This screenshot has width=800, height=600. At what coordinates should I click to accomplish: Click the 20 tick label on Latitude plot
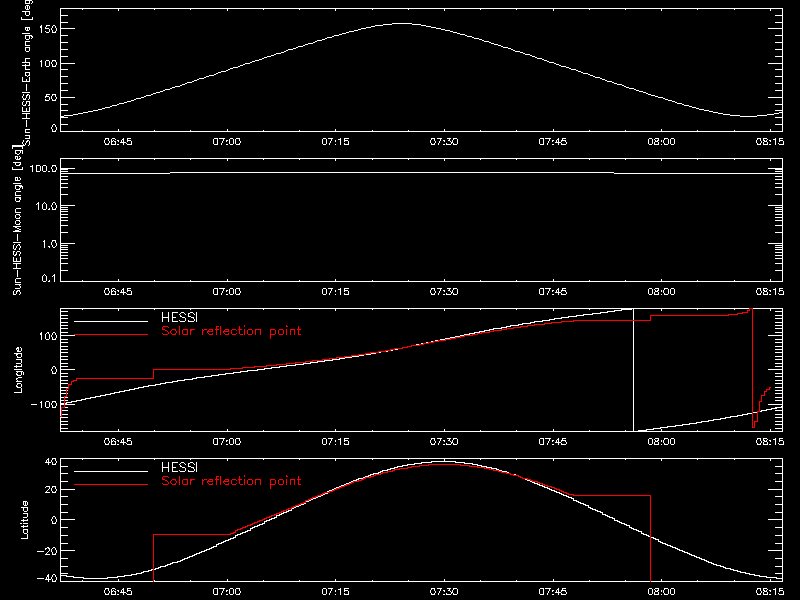tap(51, 490)
